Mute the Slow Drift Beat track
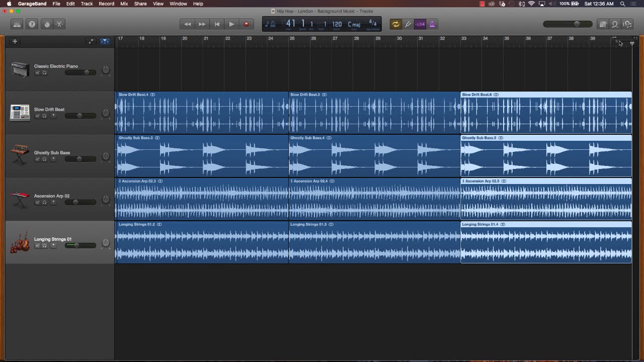This screenshot has width=644, height=362. 37,116
